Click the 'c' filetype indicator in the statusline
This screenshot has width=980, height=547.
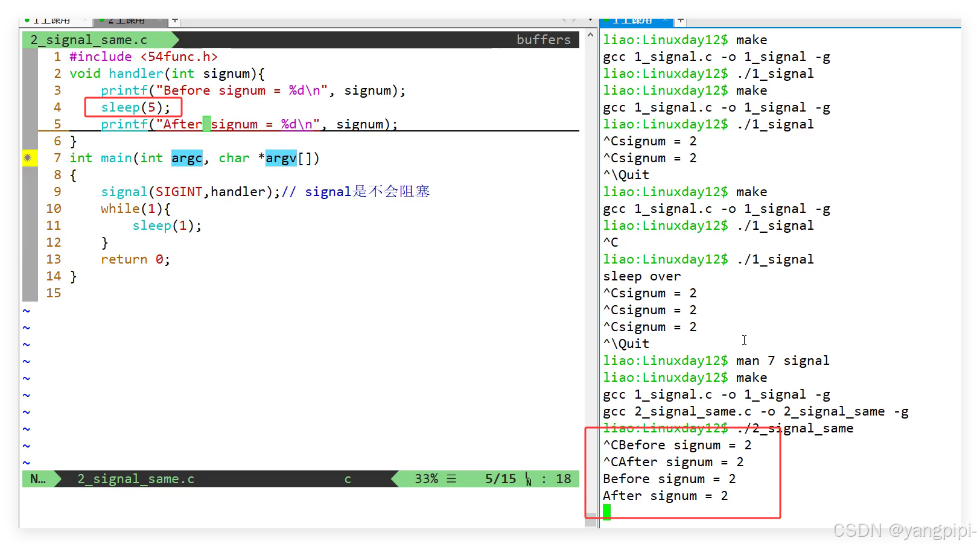pyautogui.click(x=348, y=479)
